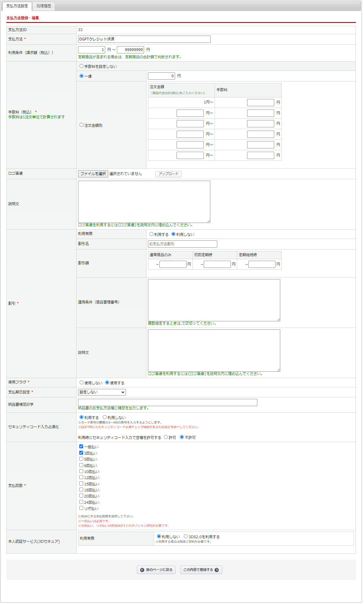Select the 手数料を設定しない radio option
364x604 pixels.
[x=81, y=66]
